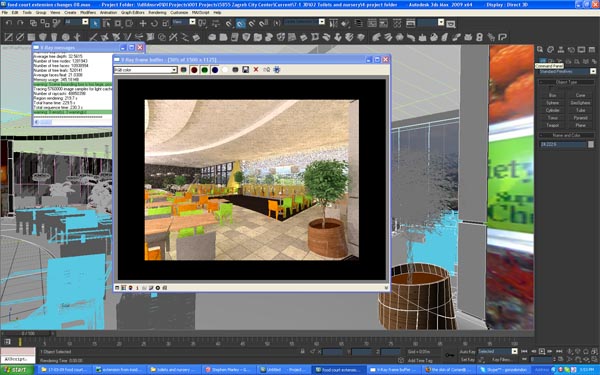Open the Material Editor icon

[398, 24]
